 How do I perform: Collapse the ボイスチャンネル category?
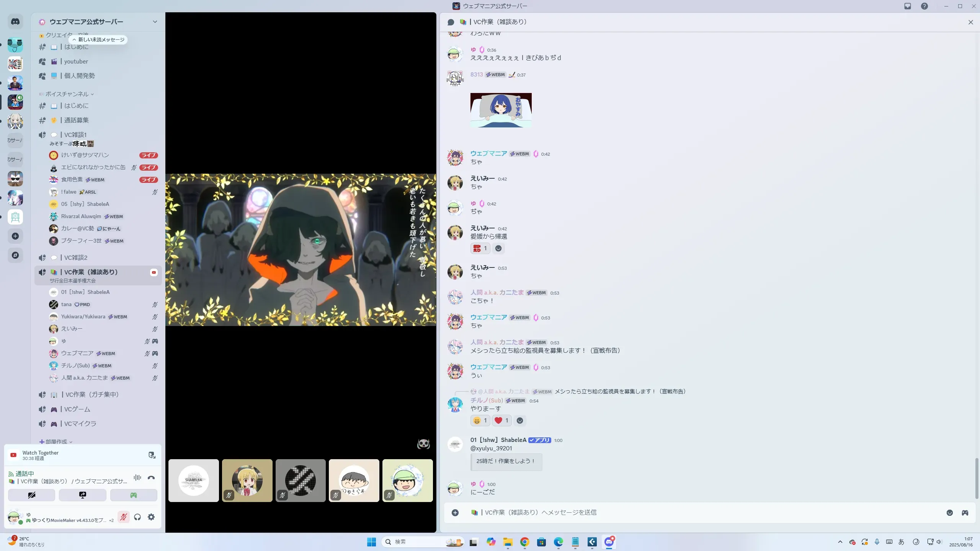coord(67,94)
